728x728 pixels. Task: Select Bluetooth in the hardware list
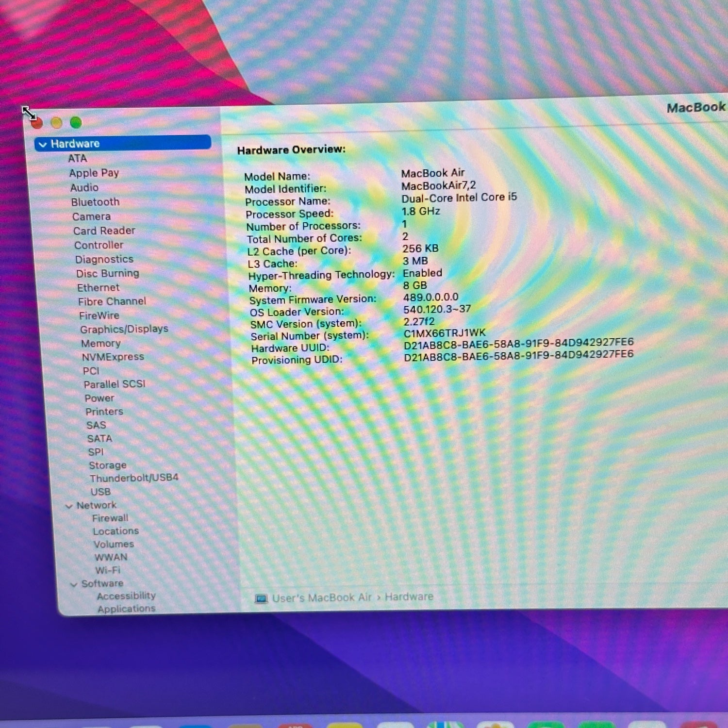coord(95,202)
